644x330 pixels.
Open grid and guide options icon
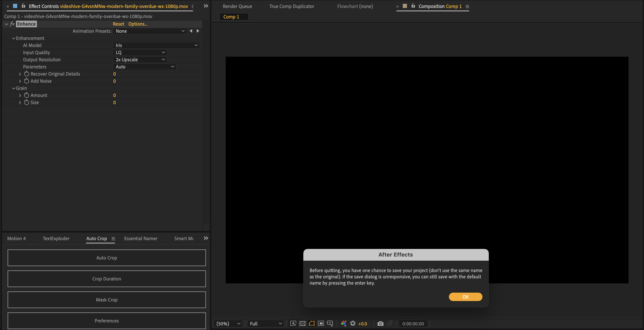point(330,323)
